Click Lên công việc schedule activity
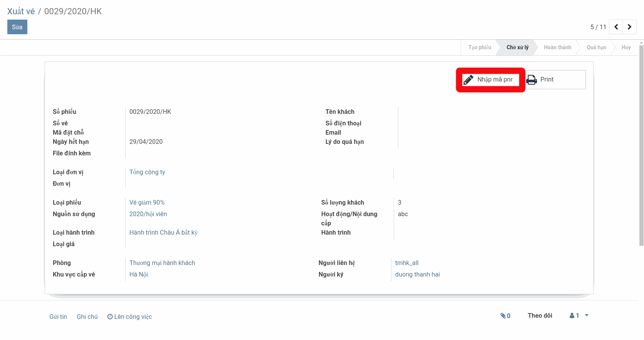The width and height of the screenshot is (644, 340). coord(129,317)
